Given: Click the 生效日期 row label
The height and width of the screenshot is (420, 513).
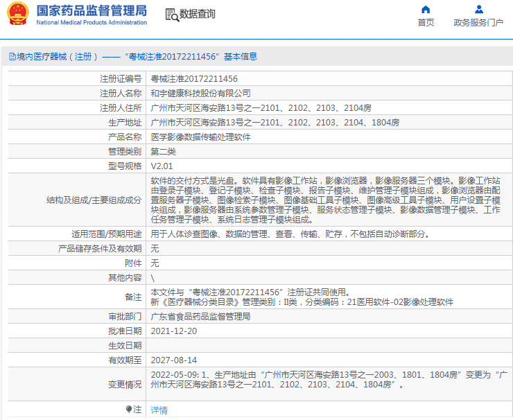Looking at the screenshot, I should click(125, 345).
